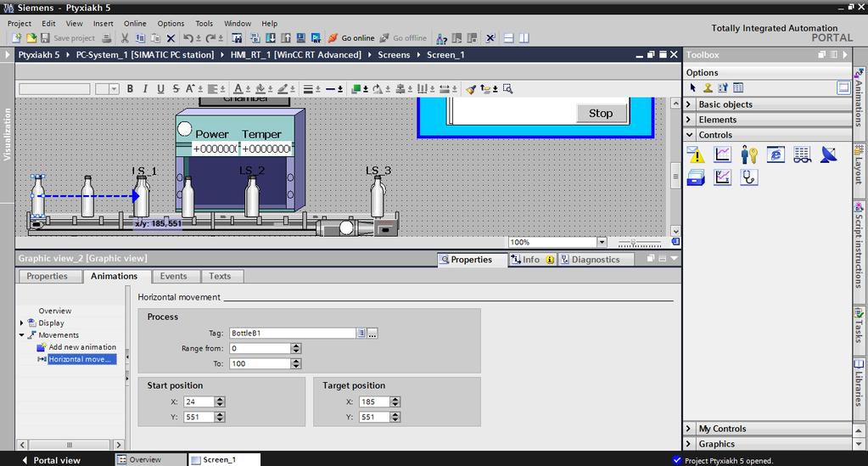Switch to the Diagnostics tab

[596, 260]
